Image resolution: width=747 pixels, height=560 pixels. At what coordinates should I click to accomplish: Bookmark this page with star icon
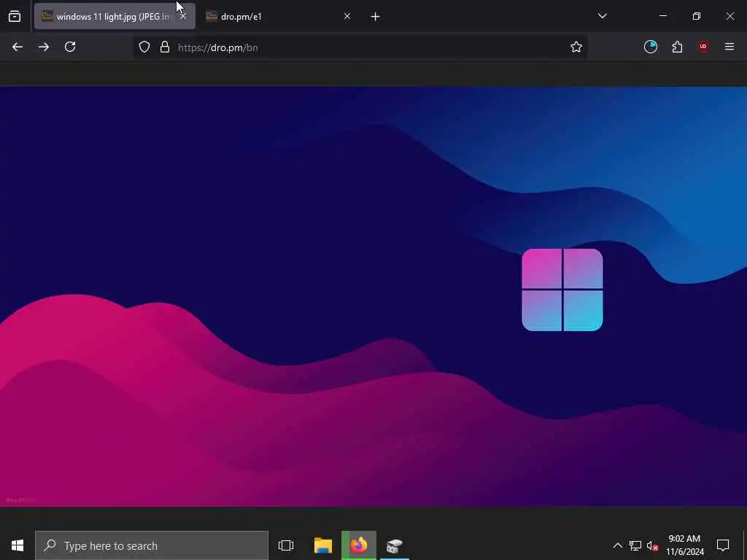(x=576, y=47)
